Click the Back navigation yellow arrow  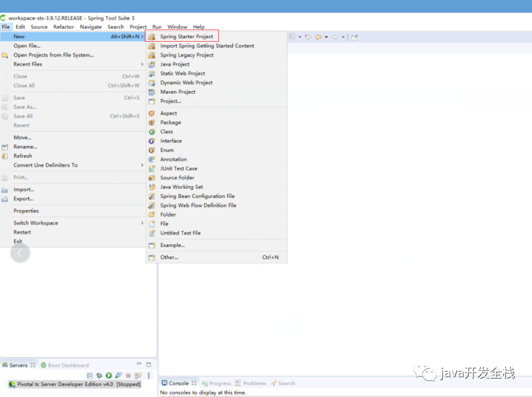pyautogui.click(x=318, y=37)
